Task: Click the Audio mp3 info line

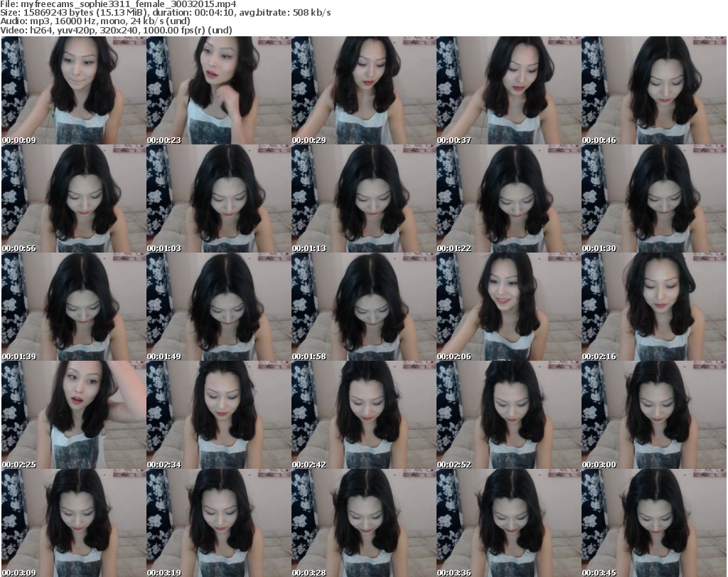Action: click(x=95, y=21)
